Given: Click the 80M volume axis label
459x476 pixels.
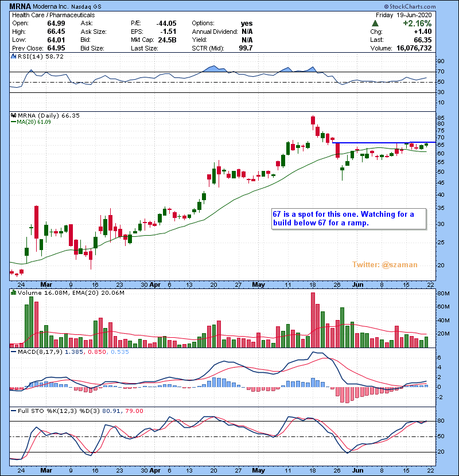Looking at the screenshot, I should (443, 294).
